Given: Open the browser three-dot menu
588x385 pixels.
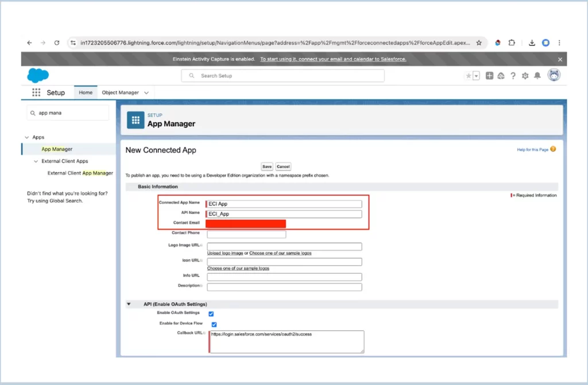Looking at the screenshot, I should [559, 42].
